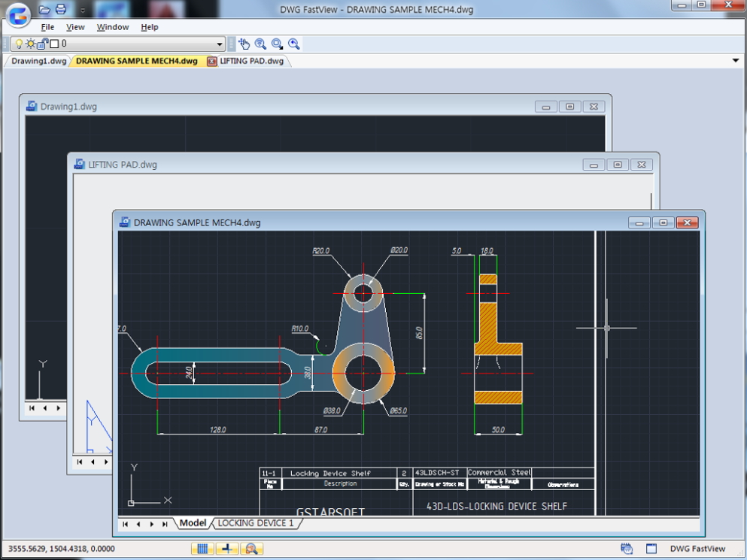Toggle the magnifier status bar button

coord(251,549)
